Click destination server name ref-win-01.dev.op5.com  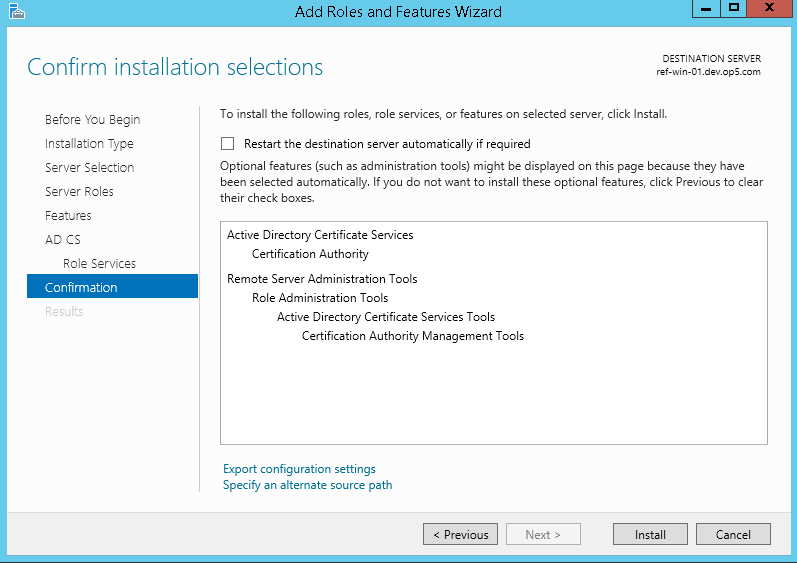point(708,72)
